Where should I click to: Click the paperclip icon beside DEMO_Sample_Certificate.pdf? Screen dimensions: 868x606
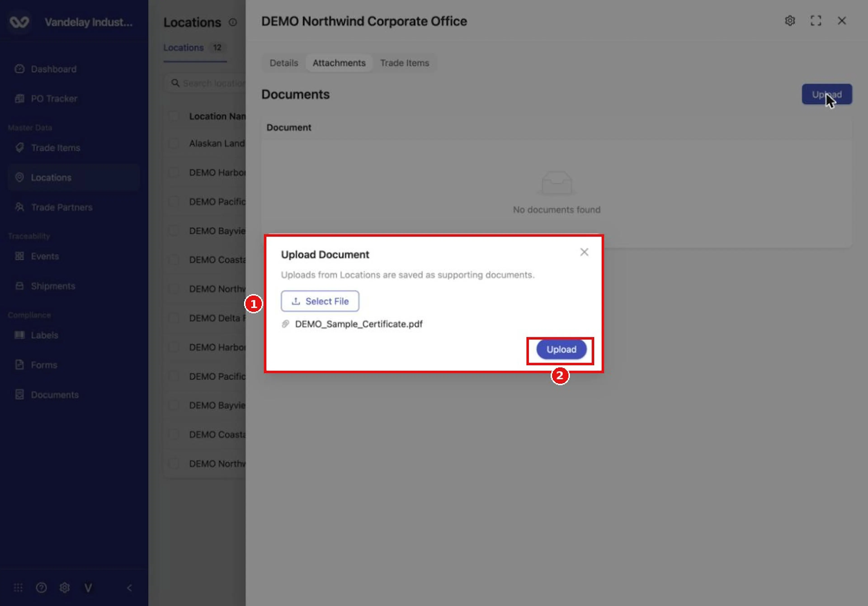click(285, 324)
